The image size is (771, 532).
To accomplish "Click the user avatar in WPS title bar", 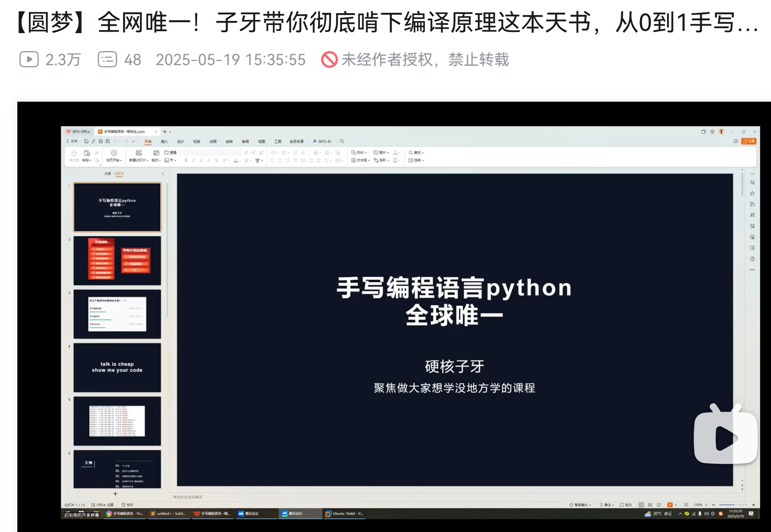I will tap(722, 132).
